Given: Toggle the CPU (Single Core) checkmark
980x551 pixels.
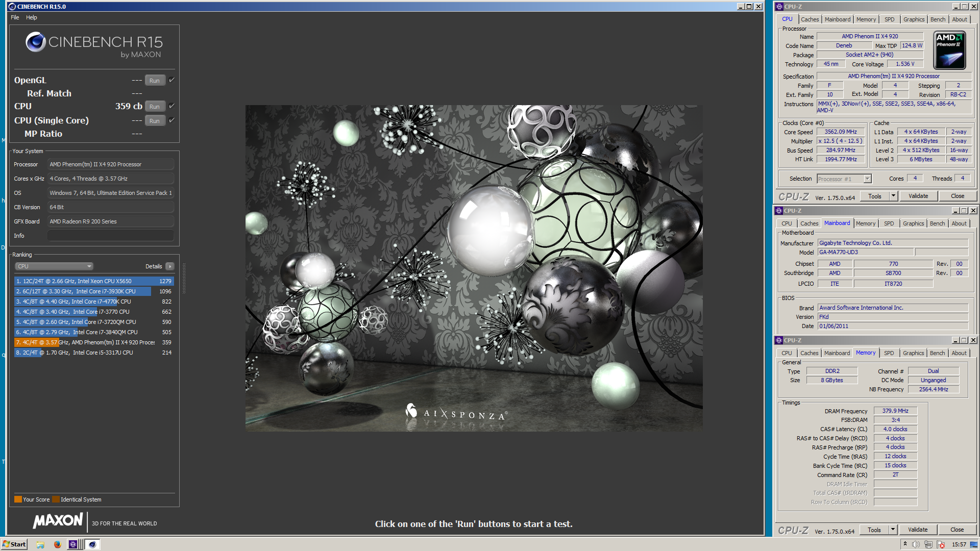Looking at the screenshot, I should point(172,120).
